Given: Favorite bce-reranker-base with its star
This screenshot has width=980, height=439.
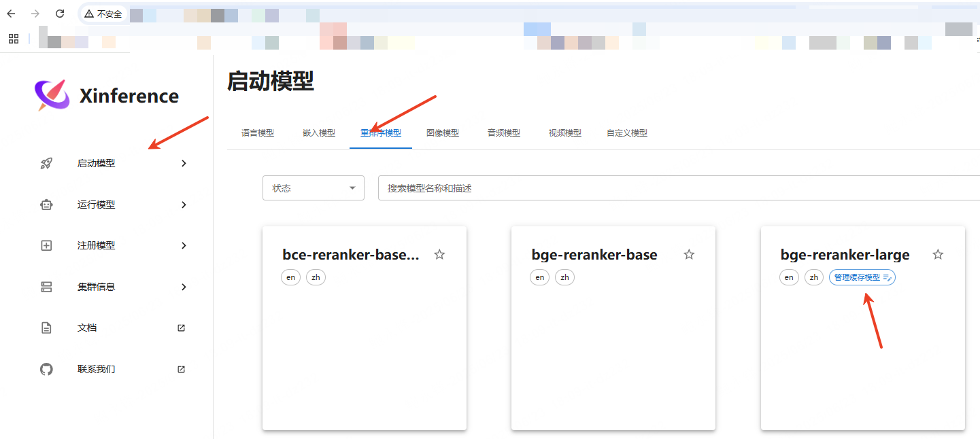Looking at the screenshot, I should [439, 255].
